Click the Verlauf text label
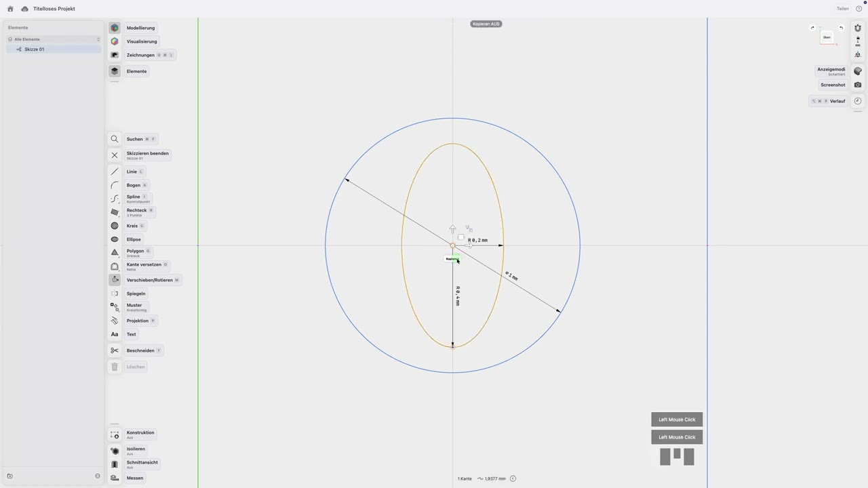This screenshot has width=868, height=488. [837, 101]
